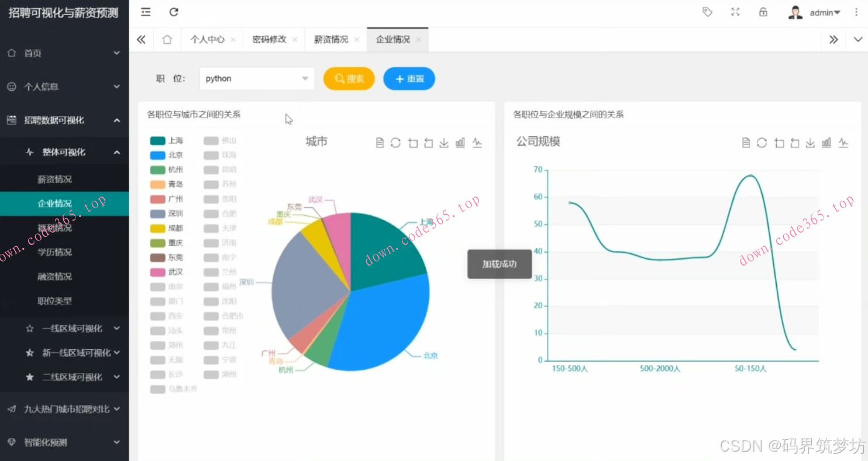The height and width of the screenshot is (461, 868).
Task: Toggle the 杭州 legend entry off
Action: (167, 170)
